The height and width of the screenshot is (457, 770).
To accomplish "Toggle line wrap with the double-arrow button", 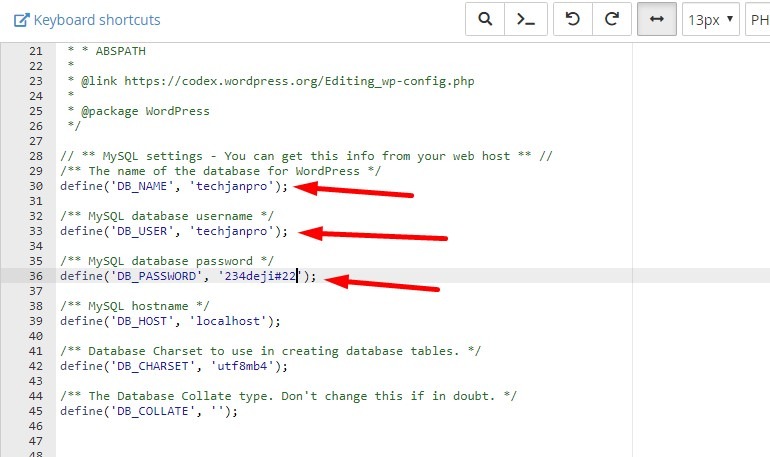I will pyautogui.click(x=656, y=20).
